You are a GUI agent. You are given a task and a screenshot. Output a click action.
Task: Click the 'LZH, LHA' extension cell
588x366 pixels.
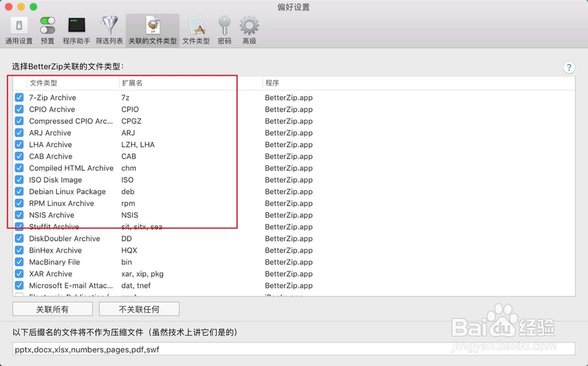[x=138, y=145]
